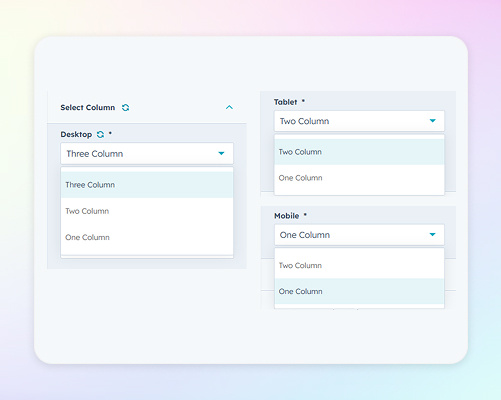Collapse the Select Column section chevron
The height and width of the screenshot is (400, 501).
pos(229,107)
